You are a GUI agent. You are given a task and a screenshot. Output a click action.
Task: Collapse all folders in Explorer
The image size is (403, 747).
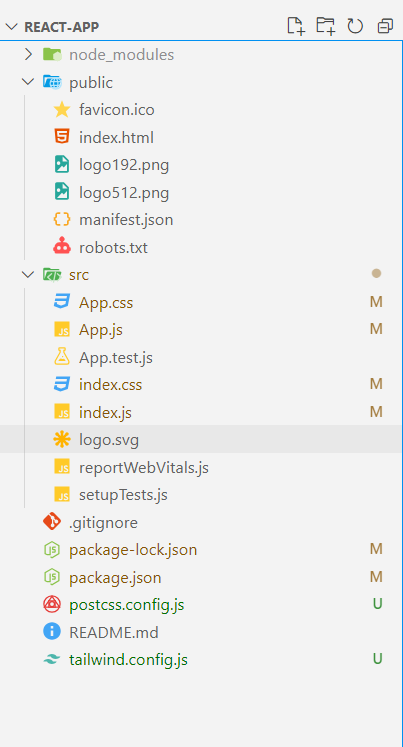pos(385,26)
